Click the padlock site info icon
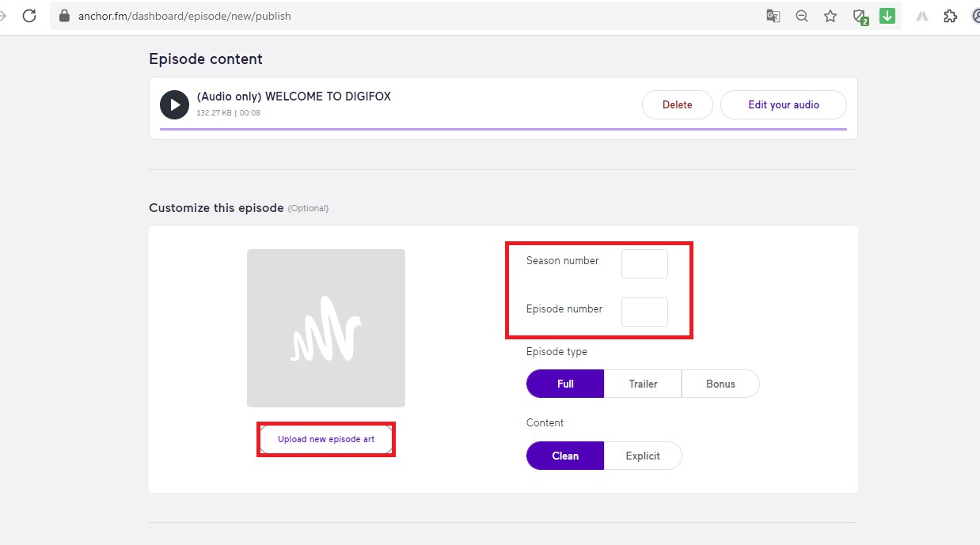 tap(65, 16)
